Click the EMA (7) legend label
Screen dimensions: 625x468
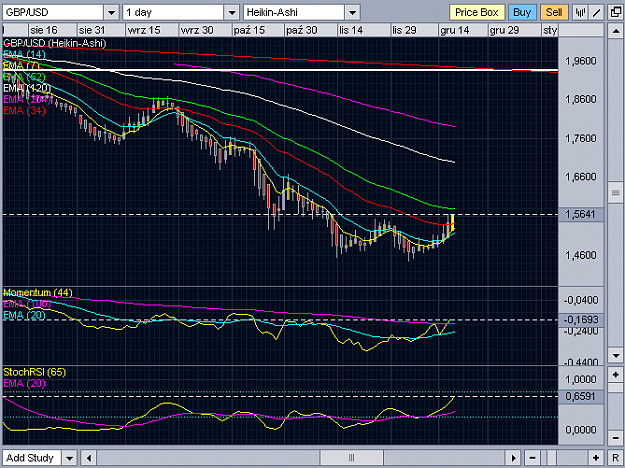pos(21,66)
